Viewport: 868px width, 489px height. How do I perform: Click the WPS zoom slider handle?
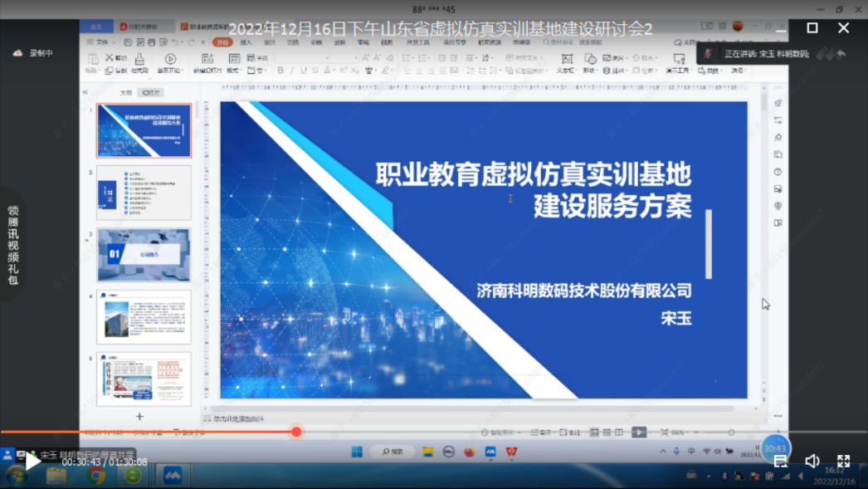pyautogui.click(x=731, y=432)
